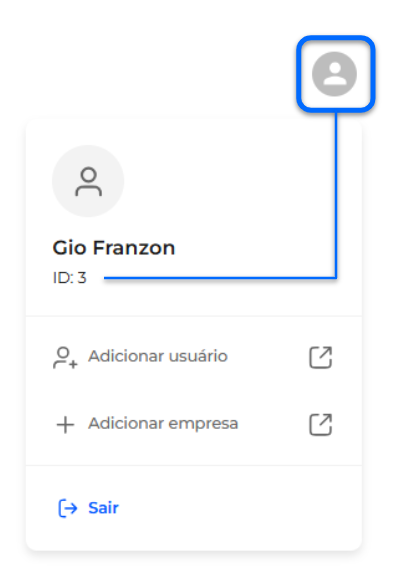
Task: Click the outline person glyph in card
Action: (x=89, y=181)
